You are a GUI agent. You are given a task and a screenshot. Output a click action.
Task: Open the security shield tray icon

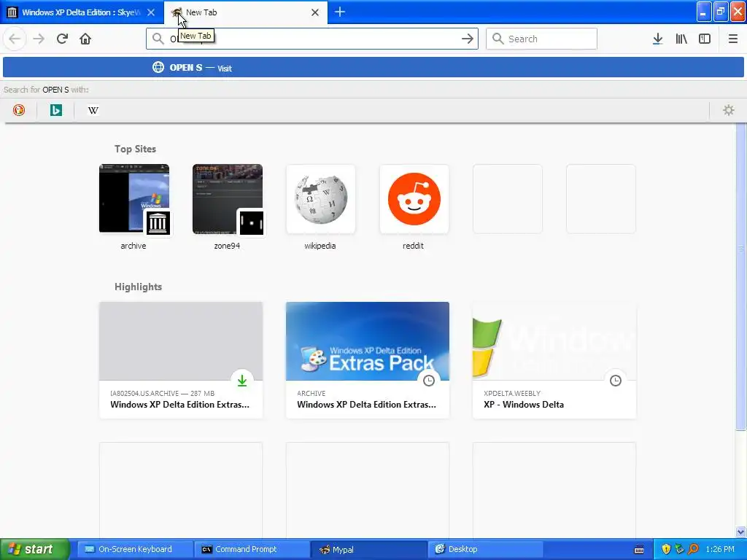666,549
